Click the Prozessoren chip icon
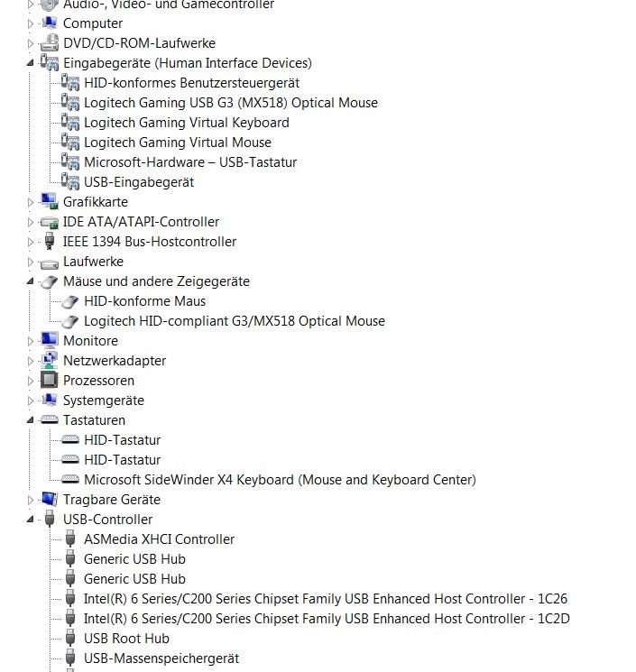Screen dimensions: 636x672 pos(50,380)
